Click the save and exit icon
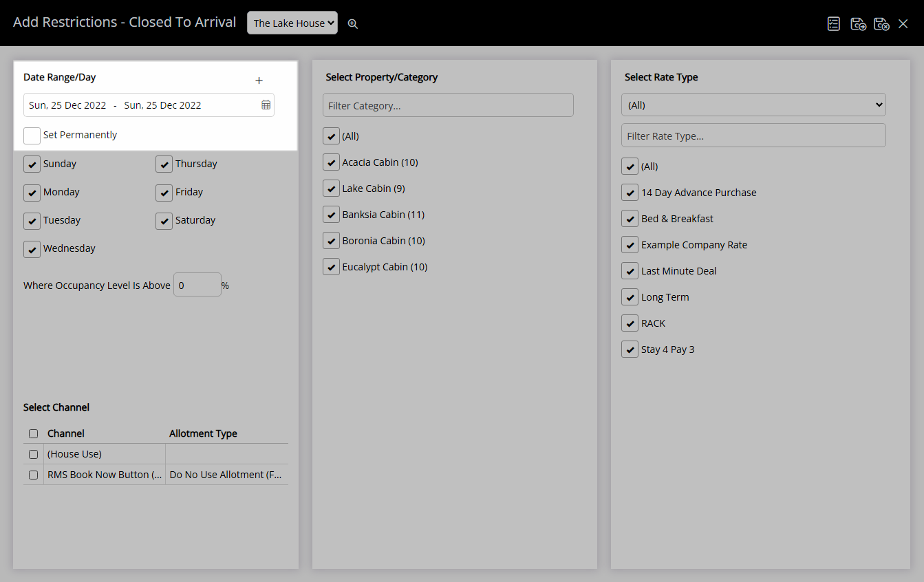 881,23
